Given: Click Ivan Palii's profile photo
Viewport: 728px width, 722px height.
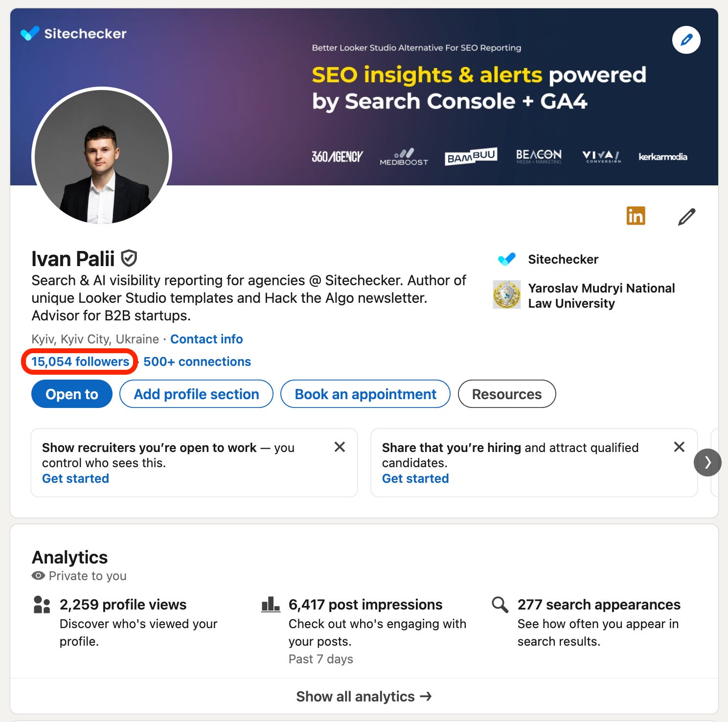Looking at the screenshot, I should pyautogui.click(x=102, y=157).
